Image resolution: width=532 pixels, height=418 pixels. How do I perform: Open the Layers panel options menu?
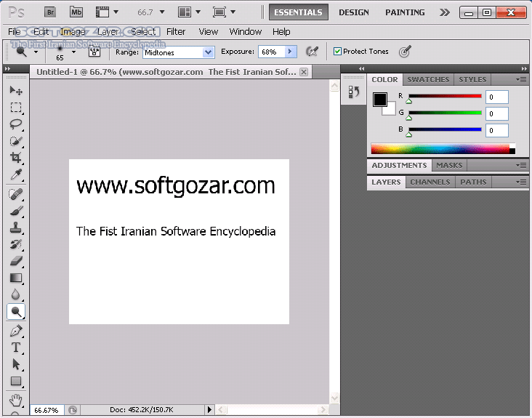coord(522,182)
